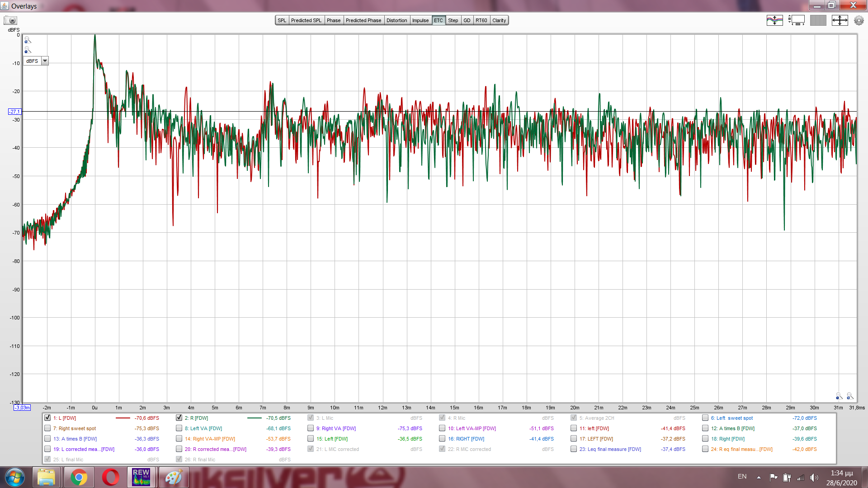Show hidden system tray icons arrow
The height and width of the screenshot is (488, 868).
coord(759,477)
